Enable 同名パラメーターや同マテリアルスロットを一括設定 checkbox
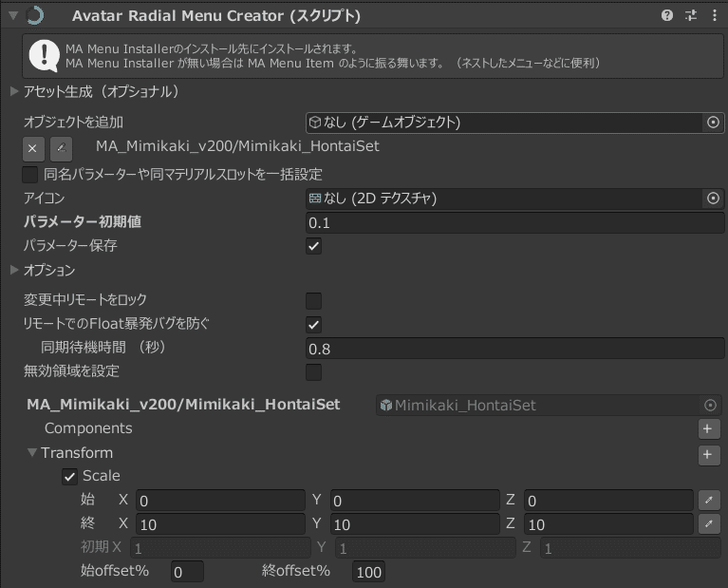The image size is (728, 588). 30,175
